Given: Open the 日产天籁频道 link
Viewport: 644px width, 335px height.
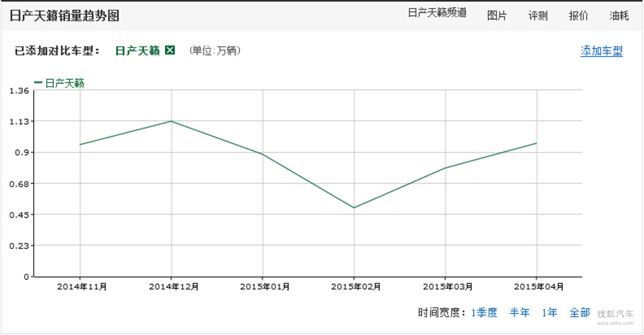Looking at the screenshot, I should tap(437, 13).
